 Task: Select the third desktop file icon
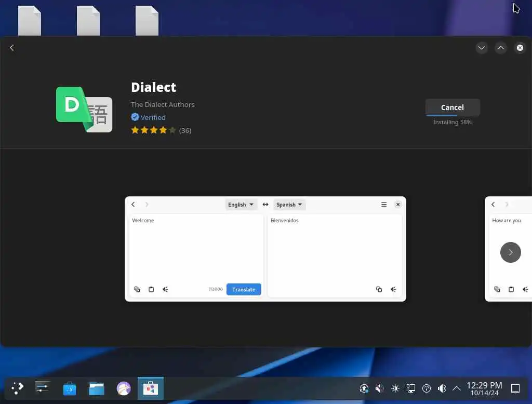[x=147, y=21]
